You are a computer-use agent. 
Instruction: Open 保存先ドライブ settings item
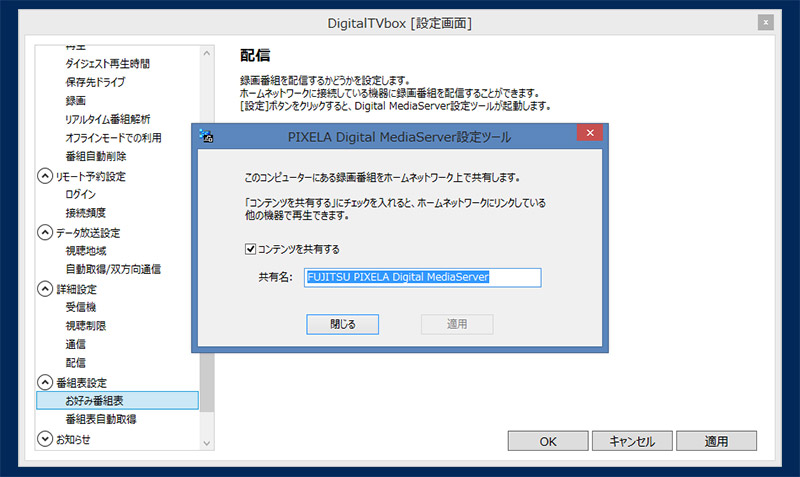point(95,82)
